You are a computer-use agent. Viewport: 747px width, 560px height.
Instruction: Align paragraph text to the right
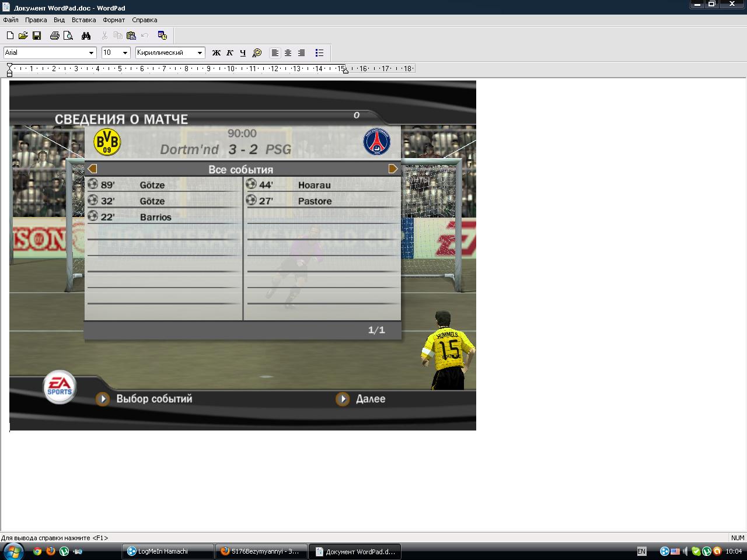tap(302, 52)
